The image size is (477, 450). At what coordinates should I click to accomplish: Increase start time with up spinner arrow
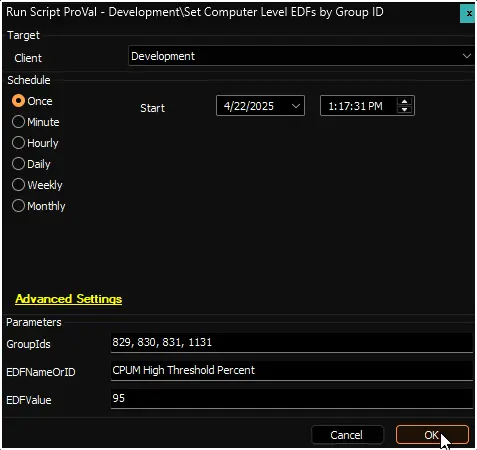coord(405,102)
